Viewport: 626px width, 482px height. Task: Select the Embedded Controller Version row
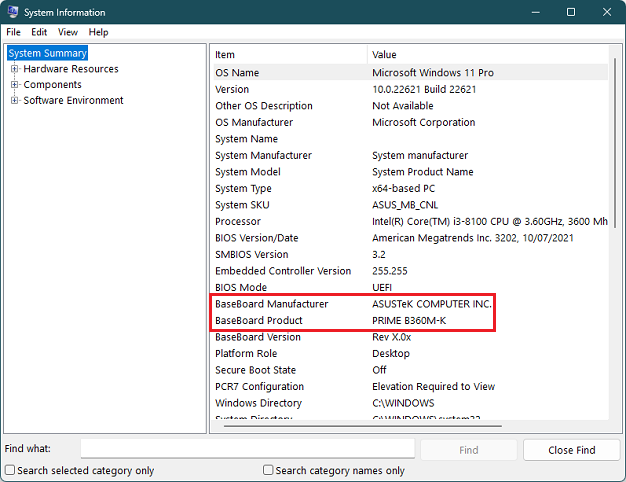[x=411, y=271]
